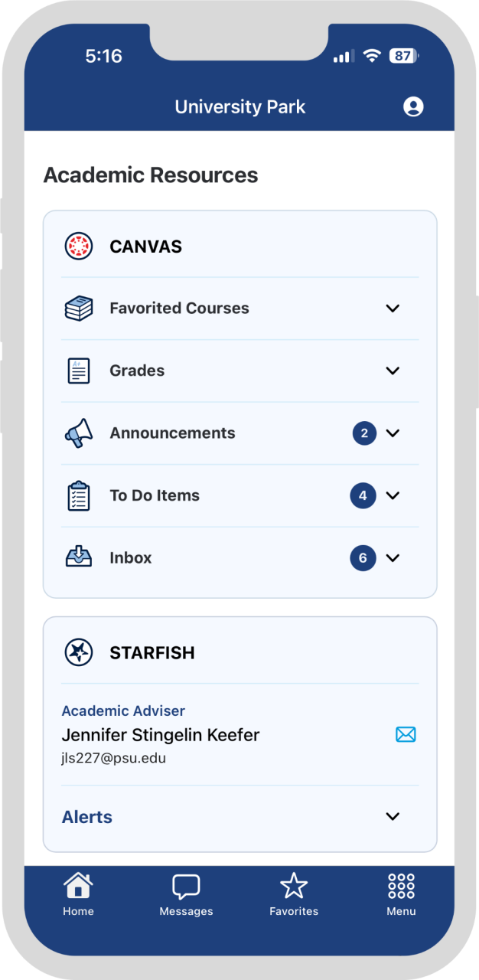This screenshot has width=479, height=980.
Task: Go to the Favorites tab
Action: [x=294, y=894]
